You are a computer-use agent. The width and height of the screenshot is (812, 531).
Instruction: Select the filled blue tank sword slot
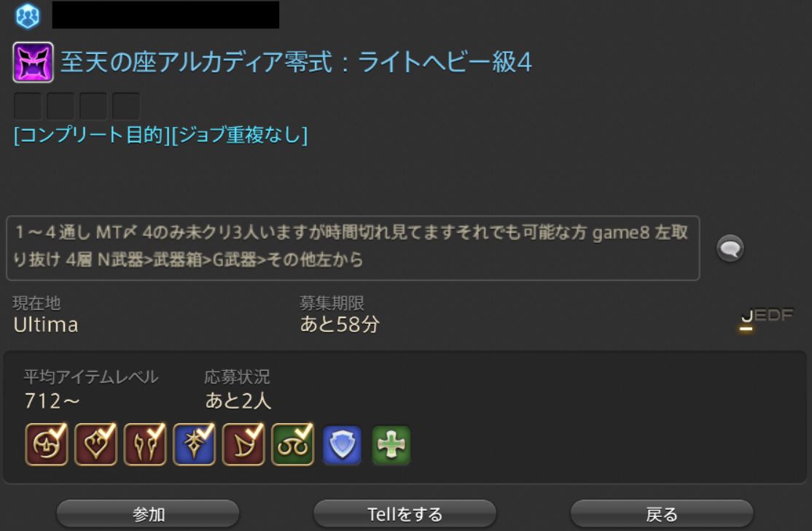point(194,444)
